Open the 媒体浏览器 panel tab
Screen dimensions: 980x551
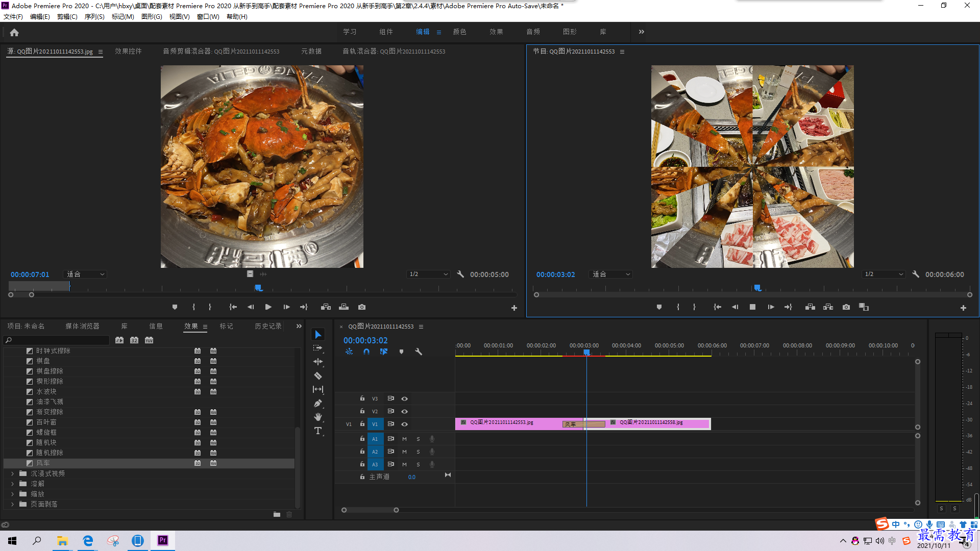coord(82,326)
